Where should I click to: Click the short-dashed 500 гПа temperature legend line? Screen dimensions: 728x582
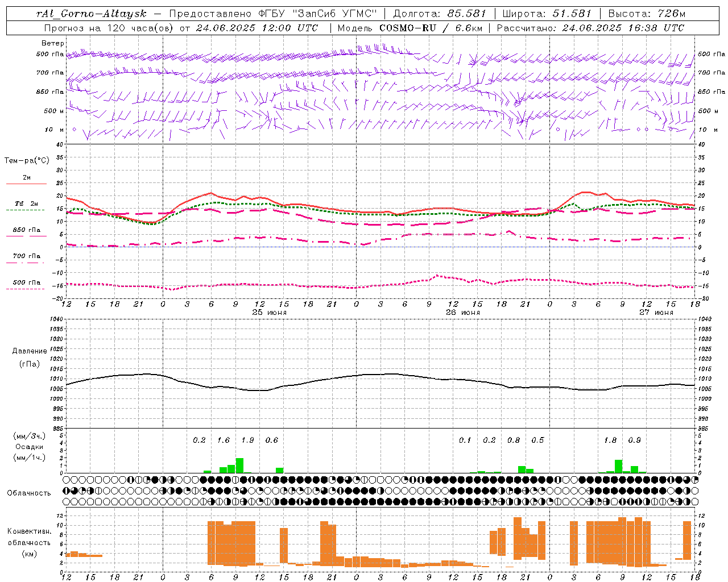point(26,289)
